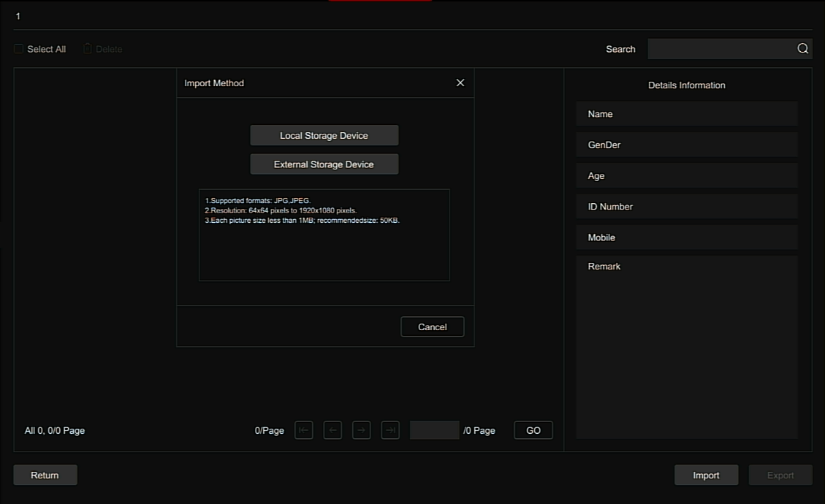Click the 'Each picture size less than 1MB' line
This screenshot has height=504, width=825.
[302, 221]
